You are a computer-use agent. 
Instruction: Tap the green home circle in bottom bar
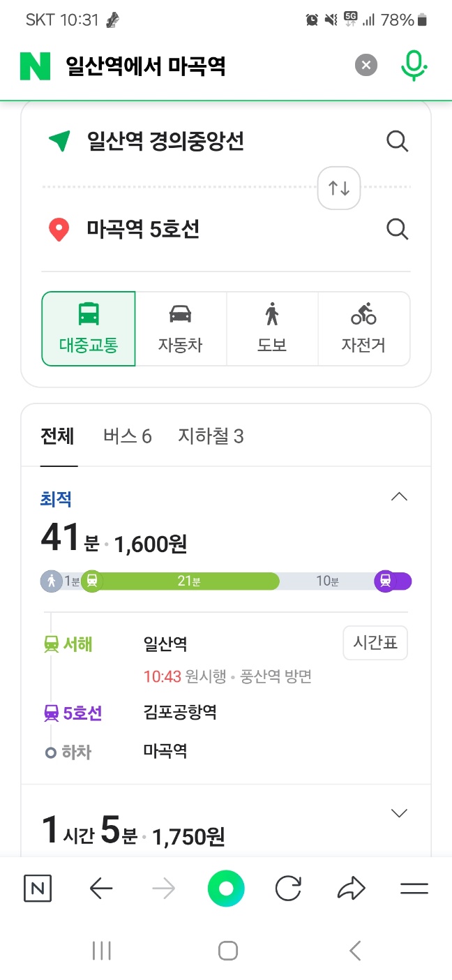click(x=226, y=888)
